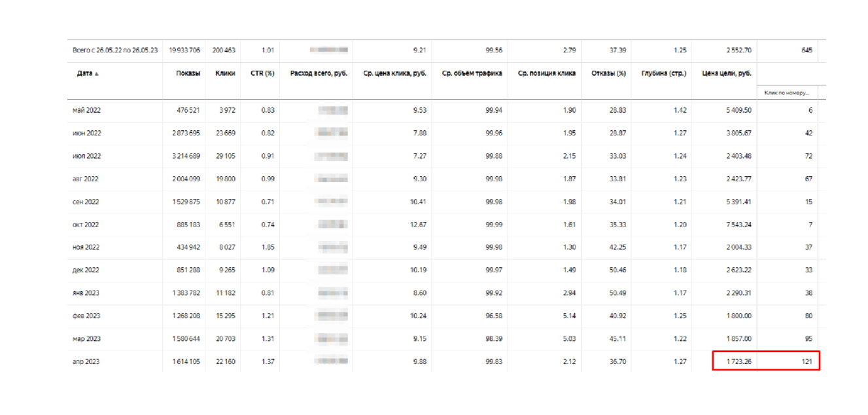Click bounce rate 50.46 for дек 2022
868x415 pixels.
618,270
